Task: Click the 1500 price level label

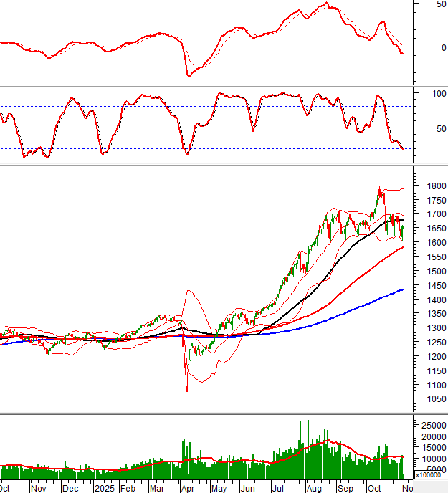Action: coord(432,272)
